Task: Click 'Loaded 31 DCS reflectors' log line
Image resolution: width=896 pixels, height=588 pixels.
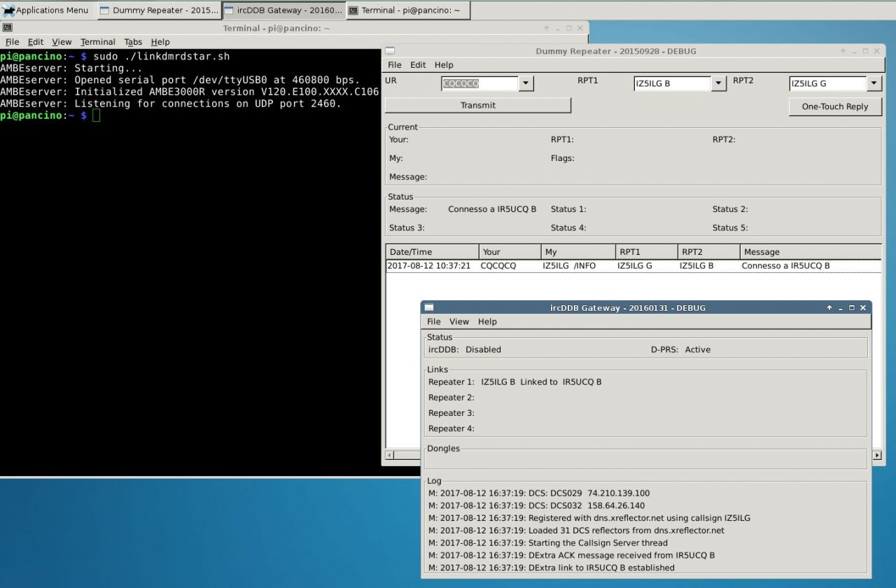Action: coord(576,531)
